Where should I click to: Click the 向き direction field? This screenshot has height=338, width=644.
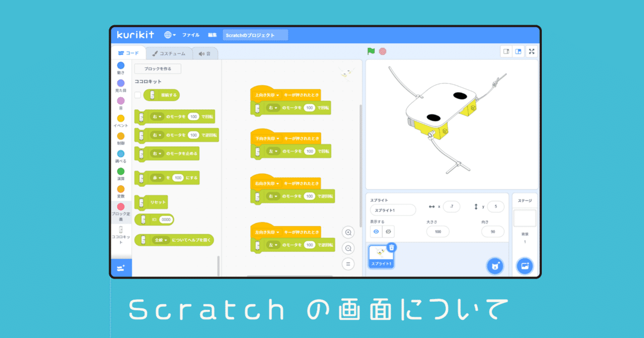pyautogui.click(x=493, y=232)
